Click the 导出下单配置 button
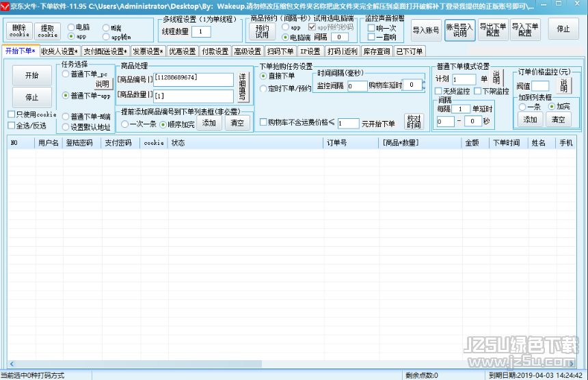Image resolution: width=588 pixels, height=380 pixels. coord(493,29)
